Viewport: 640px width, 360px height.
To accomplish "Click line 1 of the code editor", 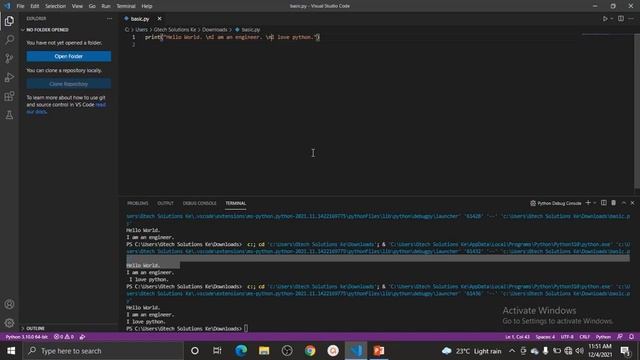I will [x=232, y=37].
